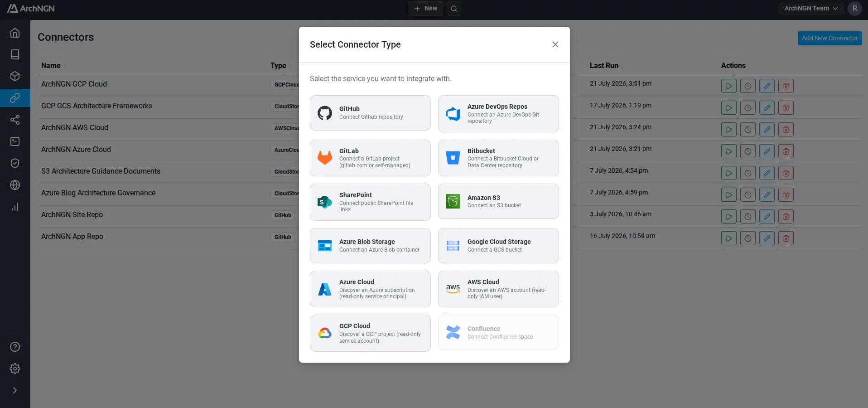Click GitHub type badge in ArchNGN App Repo row

(283, 237)
